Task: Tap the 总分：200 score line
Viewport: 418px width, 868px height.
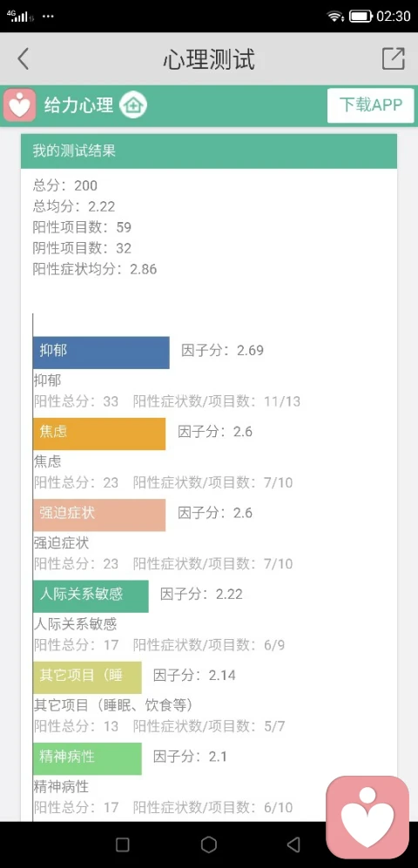Action: [64, 185]
